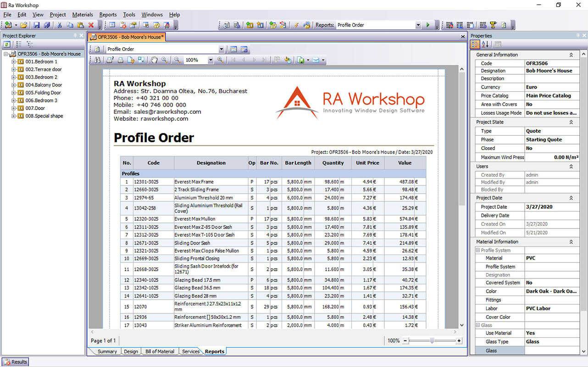Decrease zoom with slider minus button
The image size is (588, 367).
(405, 341)
